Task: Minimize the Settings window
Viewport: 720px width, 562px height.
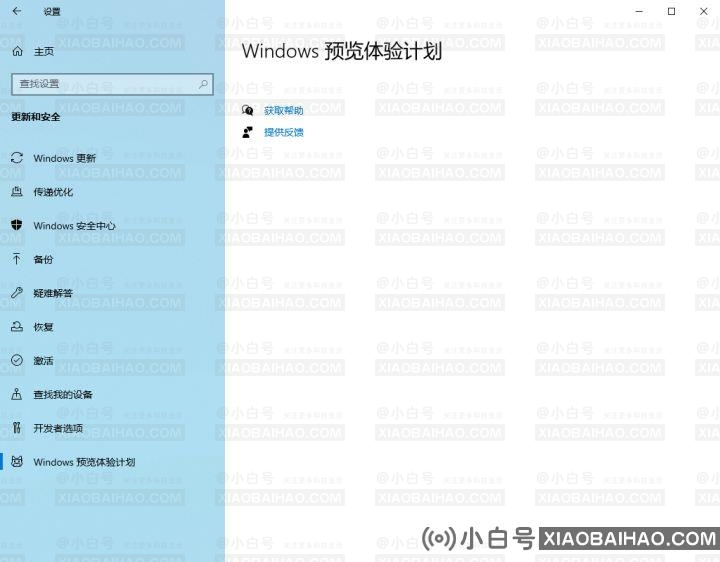Action: 639,11
